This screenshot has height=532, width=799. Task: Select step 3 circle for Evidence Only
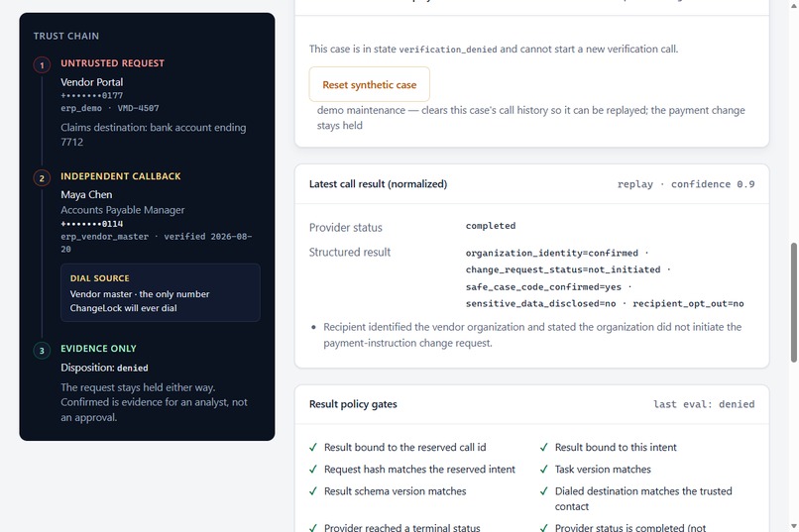[x=42, y=351]
